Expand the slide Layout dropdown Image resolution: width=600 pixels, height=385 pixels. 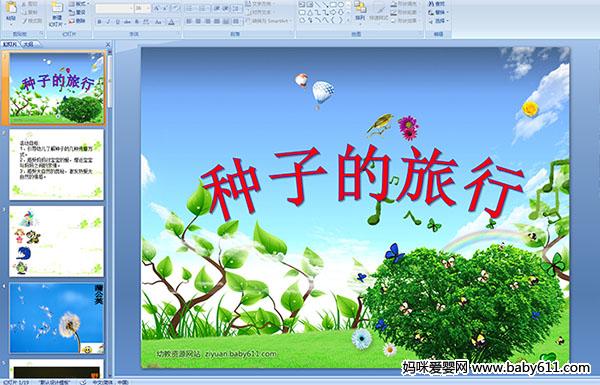[x=78, y=4]
